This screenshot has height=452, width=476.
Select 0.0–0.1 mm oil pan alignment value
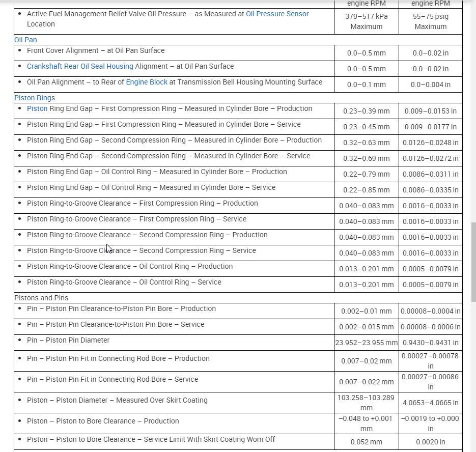[367, 84]
